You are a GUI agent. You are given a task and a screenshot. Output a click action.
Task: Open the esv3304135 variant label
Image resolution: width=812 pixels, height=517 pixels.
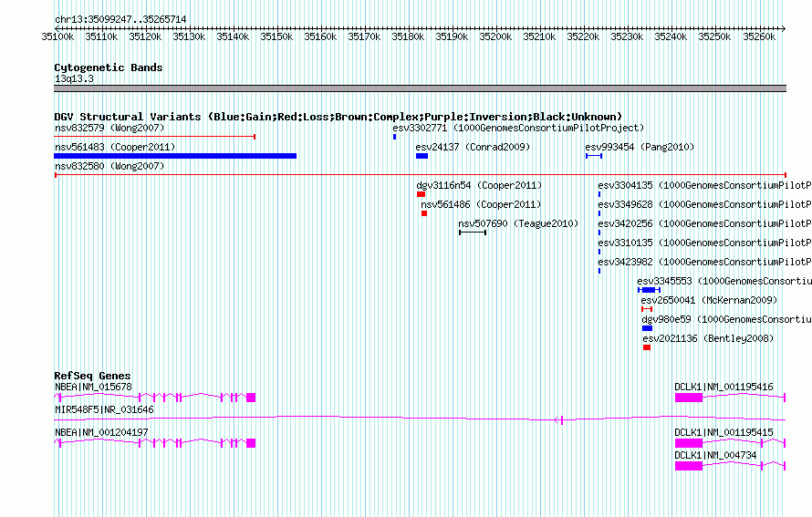click(705, 185)
